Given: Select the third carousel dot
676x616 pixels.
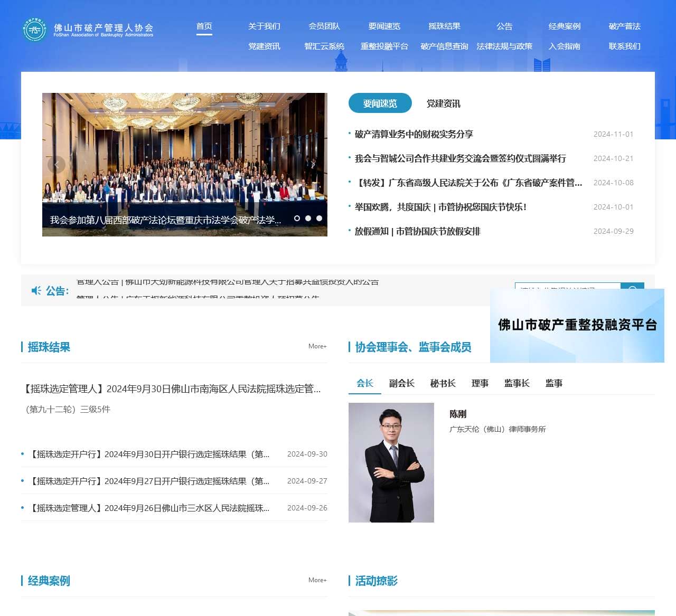Looking at the screenshot, I should click(319, 218).
